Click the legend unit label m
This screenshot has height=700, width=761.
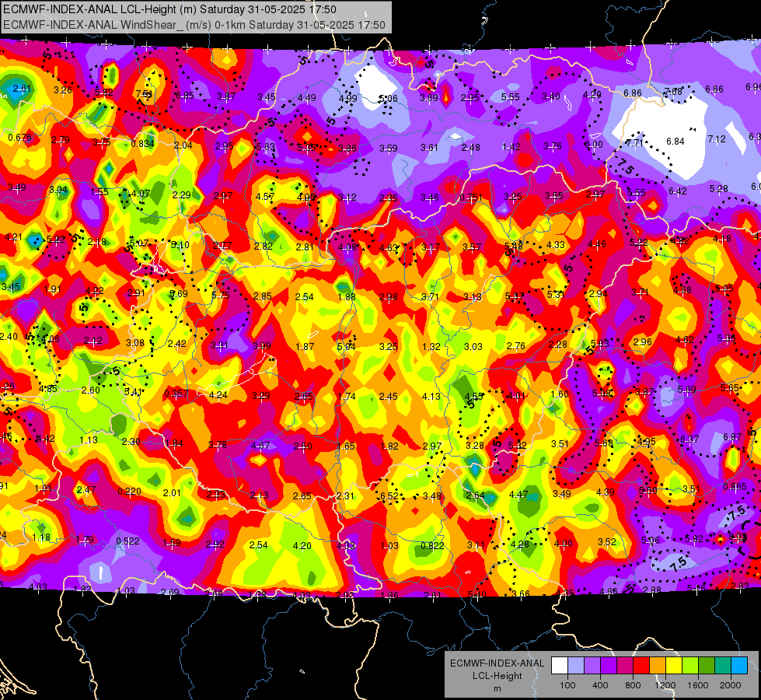[x=497, y=689]
